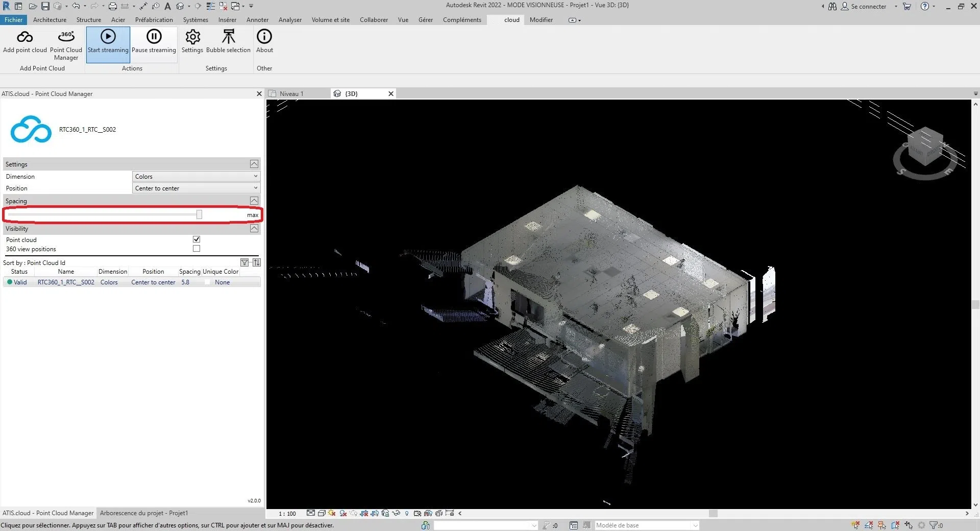Toggle Select underlay elements status bar icon
Screen dimensions: 980x531
tap(869, 525)
